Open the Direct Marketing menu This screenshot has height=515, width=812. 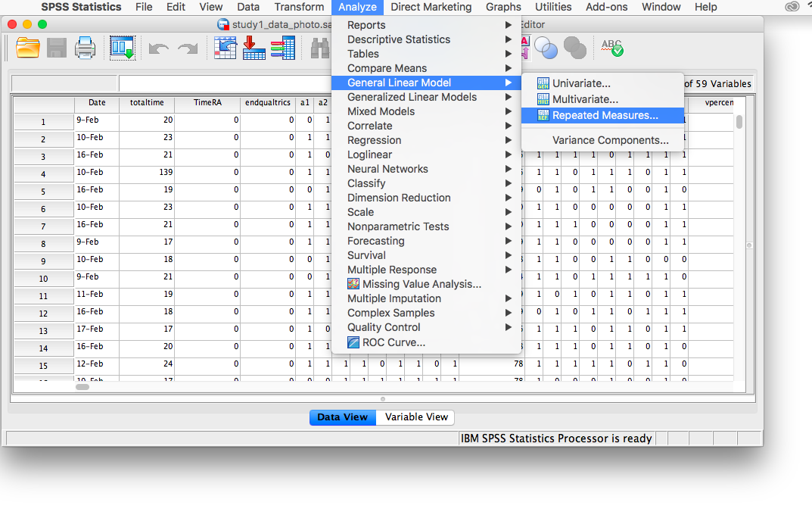click(431, 7)
